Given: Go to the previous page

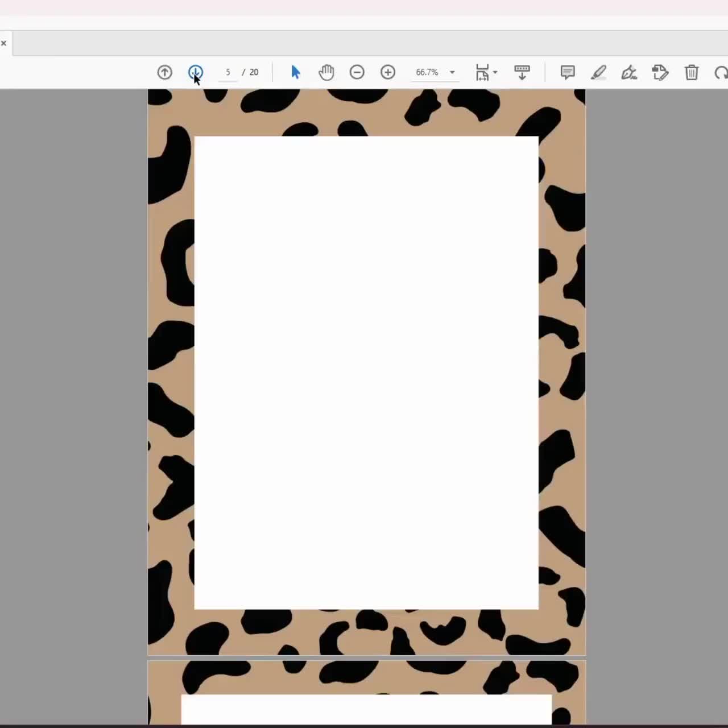Looking at the screenshot, I should click(x=164, y=72).
